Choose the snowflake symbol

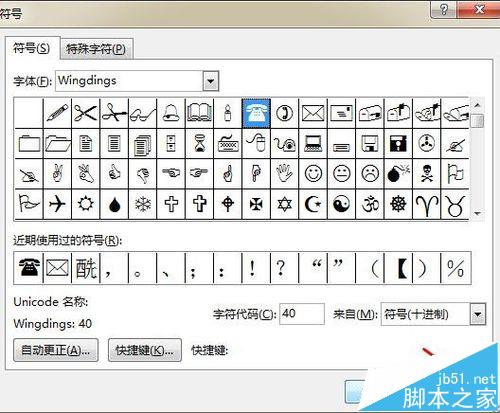(143, 204)
